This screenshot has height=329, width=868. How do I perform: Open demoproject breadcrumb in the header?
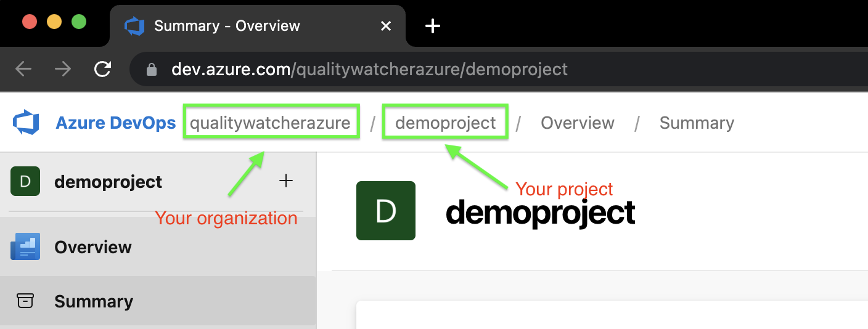[x=445, y=123]
